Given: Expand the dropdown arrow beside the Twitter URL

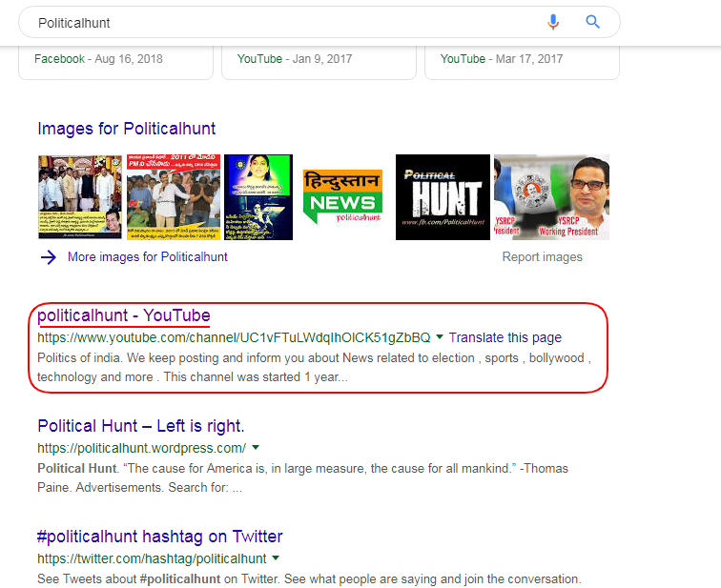Looking at the screenshot, I should click(276, 558).
